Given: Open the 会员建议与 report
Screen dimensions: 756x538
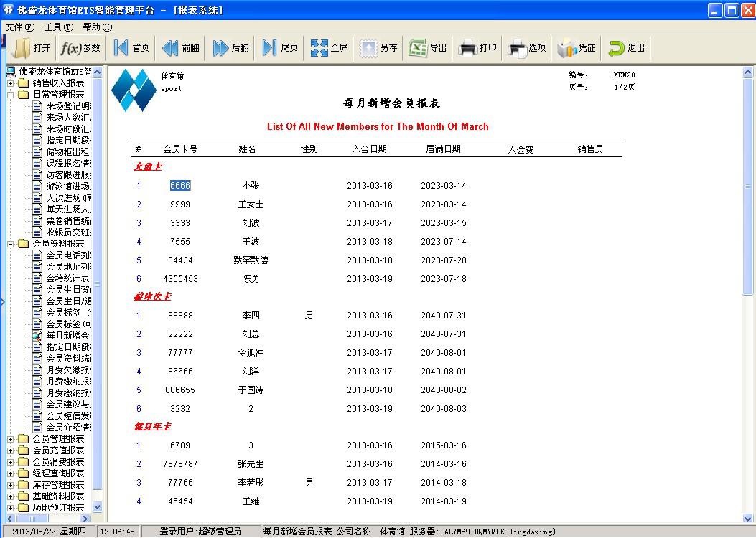Looking at the screenshot, I should click(68, 404).
